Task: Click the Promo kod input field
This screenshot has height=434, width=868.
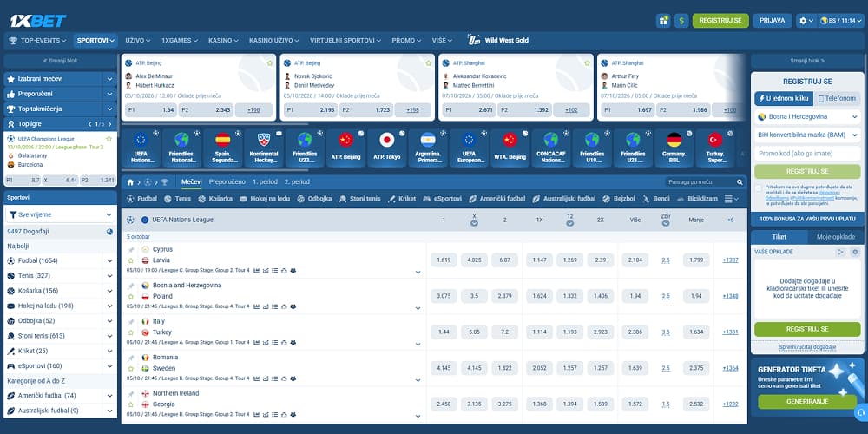Action: click(x=807, y=154)
